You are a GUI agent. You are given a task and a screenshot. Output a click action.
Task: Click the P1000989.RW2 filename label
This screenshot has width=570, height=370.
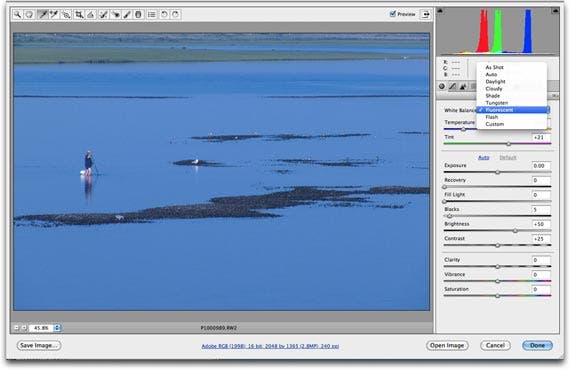point(218,328)
